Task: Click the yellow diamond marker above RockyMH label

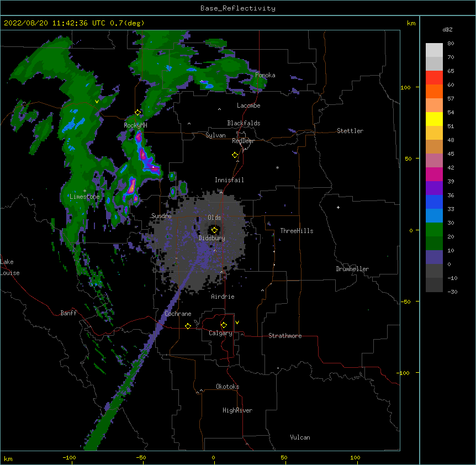Action: (138, 113)
